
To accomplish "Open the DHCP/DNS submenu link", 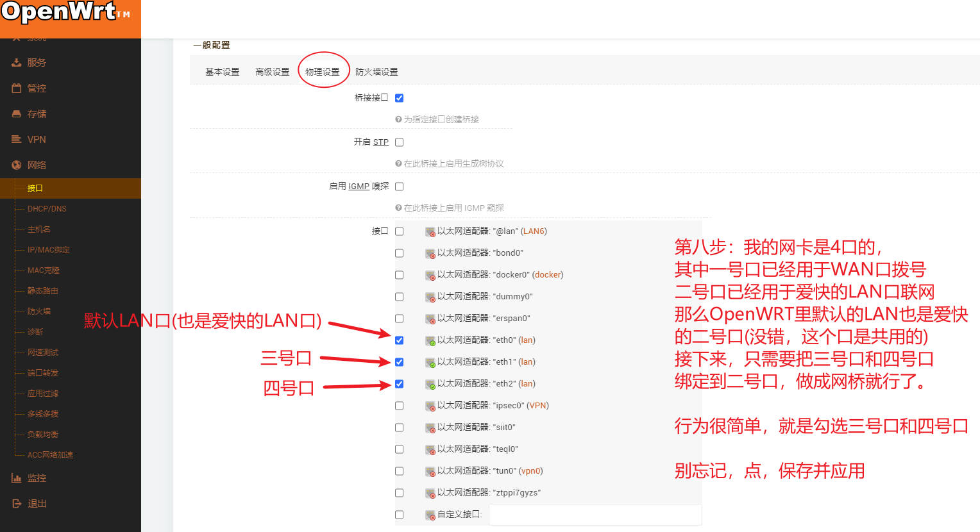I will click(47, 209).
